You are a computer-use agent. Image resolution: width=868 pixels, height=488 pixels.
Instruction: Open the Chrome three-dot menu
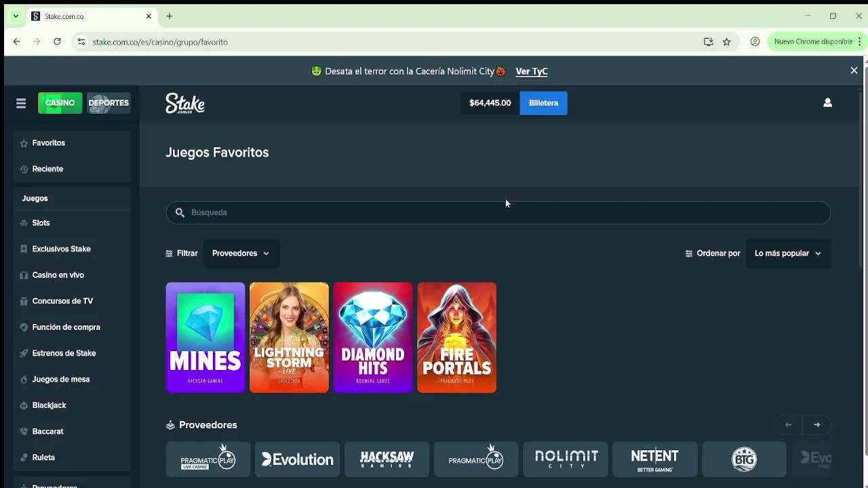pyautogui.click(x=860, y=42)
